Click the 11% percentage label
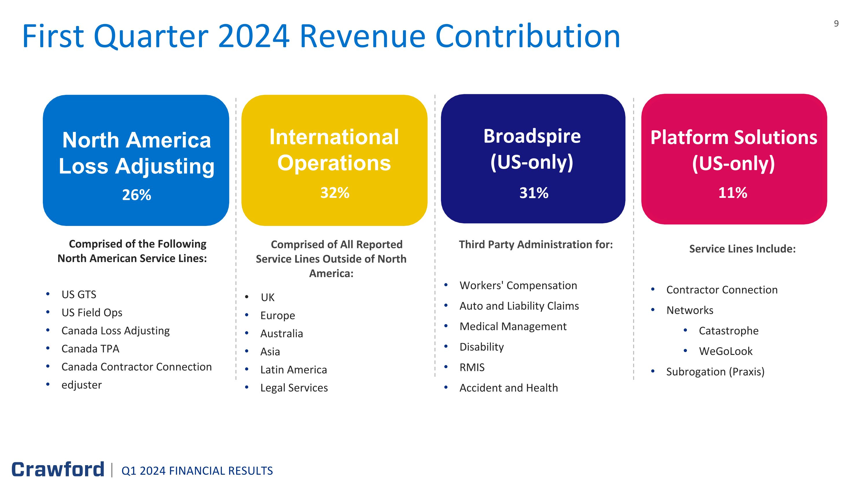Viewport: 868px width, 488px height. [733, 193]
